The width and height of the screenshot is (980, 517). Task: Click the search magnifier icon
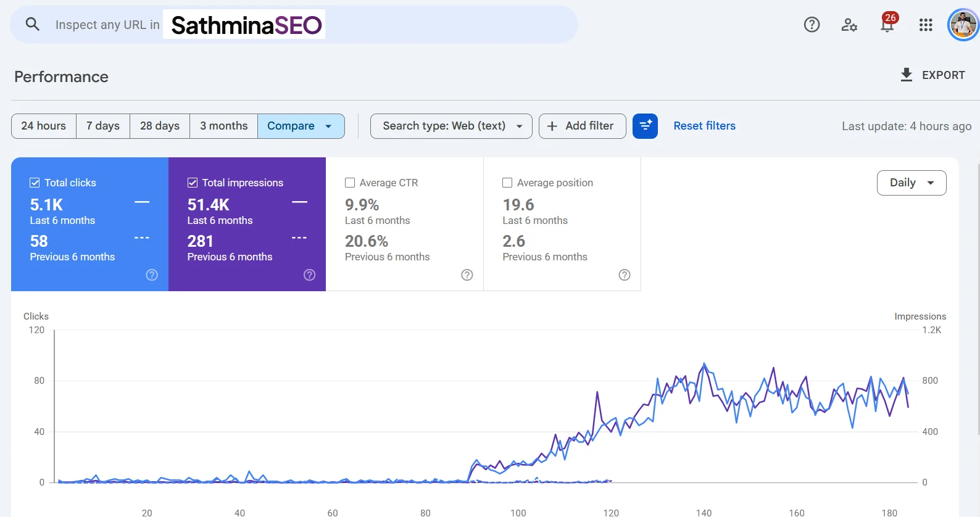(32, 24)
